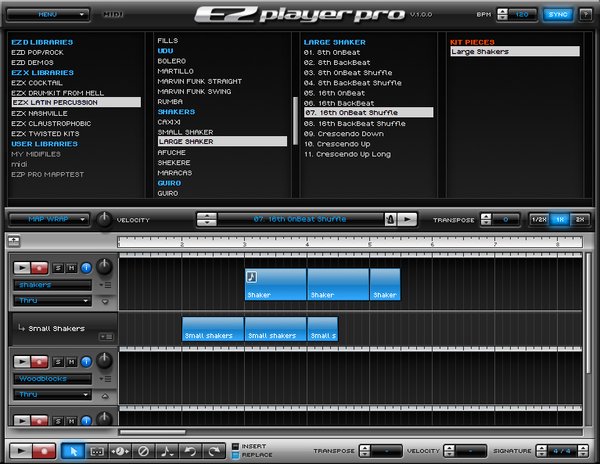This screenshot has height=464, width=600.
Task: Open the MENU dropdown at top left
Action: (x=49, y=15)
